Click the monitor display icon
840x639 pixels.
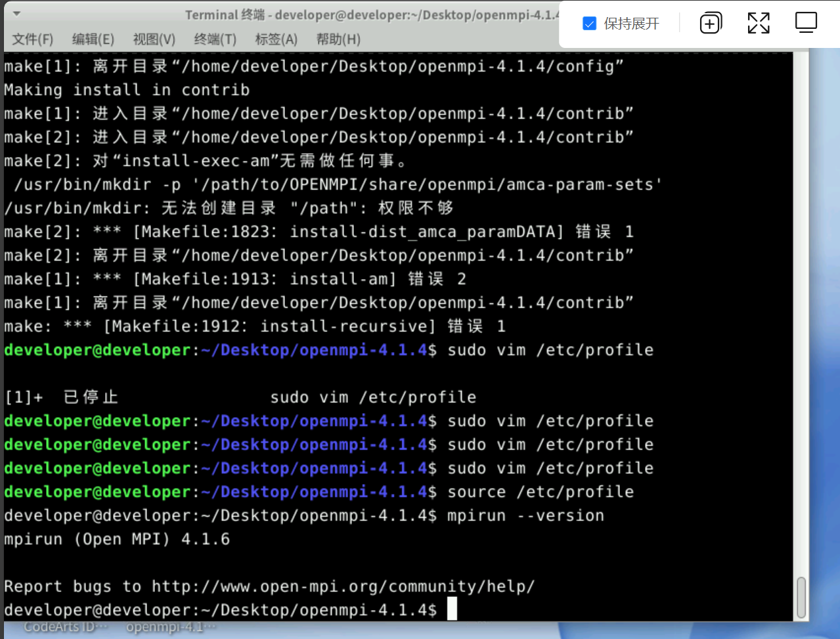click(x=806, y=22)
